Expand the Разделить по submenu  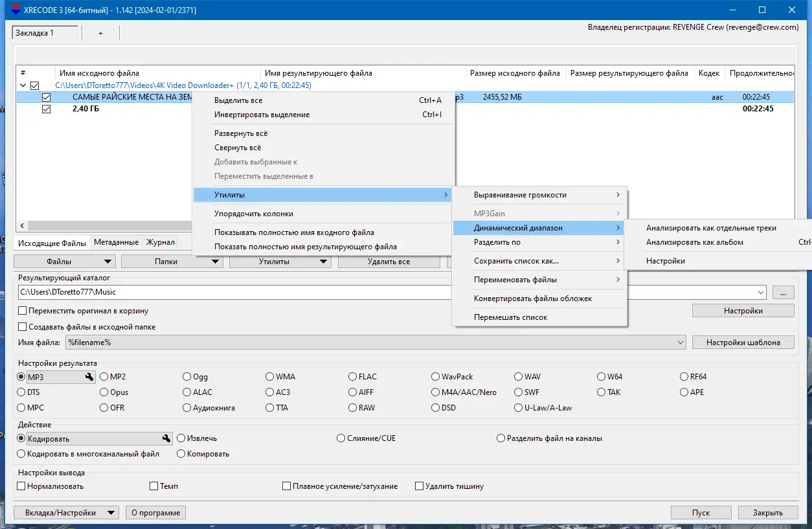click(x=540, y=242)
